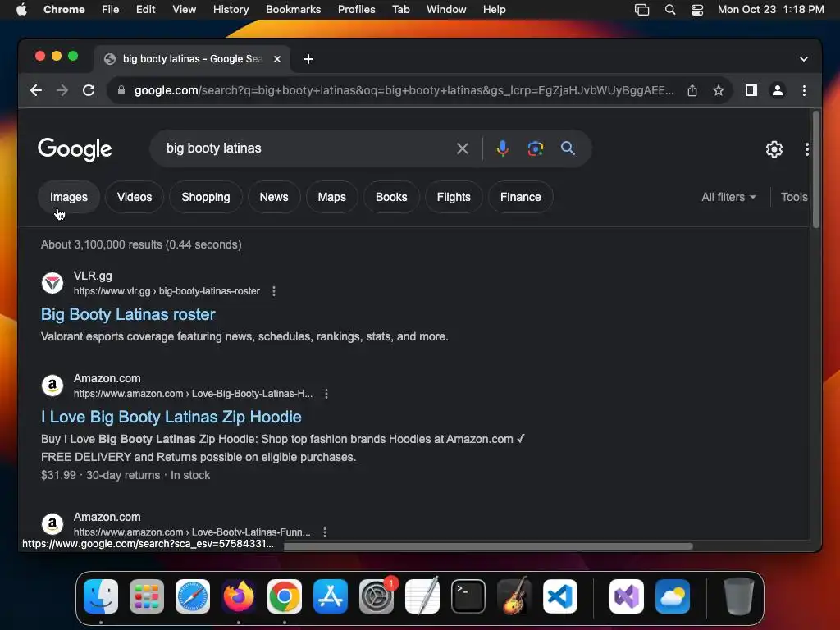
Task: Bookmark this page with the star
Action: coord(719,90)
